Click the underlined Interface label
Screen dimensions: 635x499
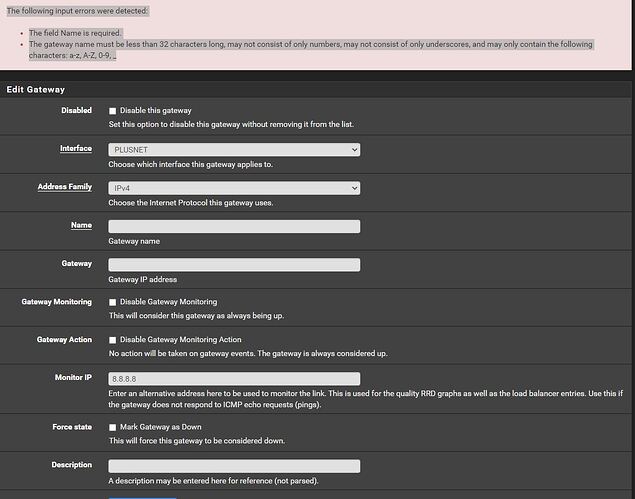coord(76,148)
